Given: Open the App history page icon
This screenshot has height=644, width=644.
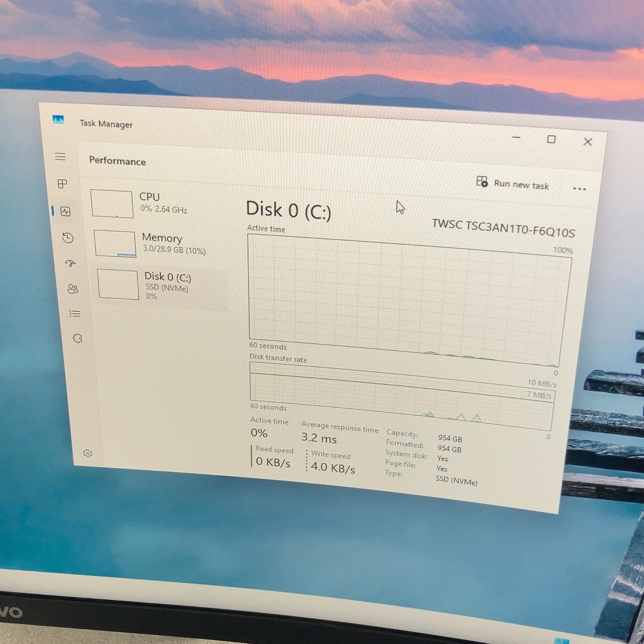Looking at the screenshot, I should click(68, 238).
